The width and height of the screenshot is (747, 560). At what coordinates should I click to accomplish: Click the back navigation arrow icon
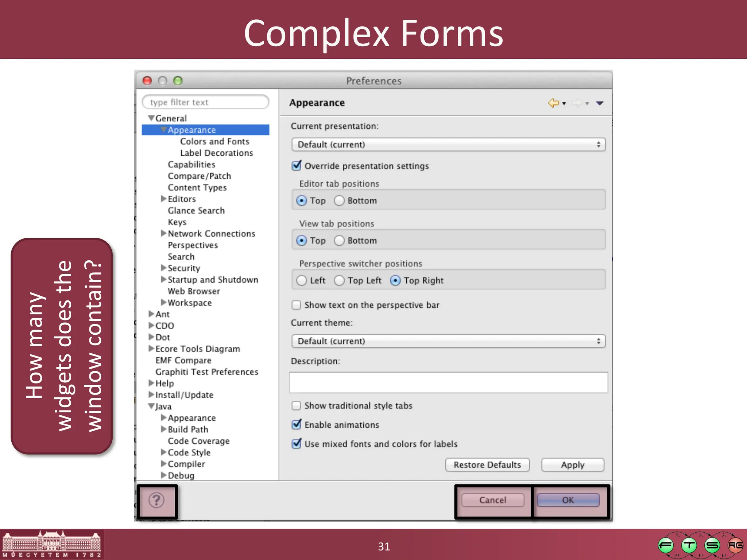point(553,103)
